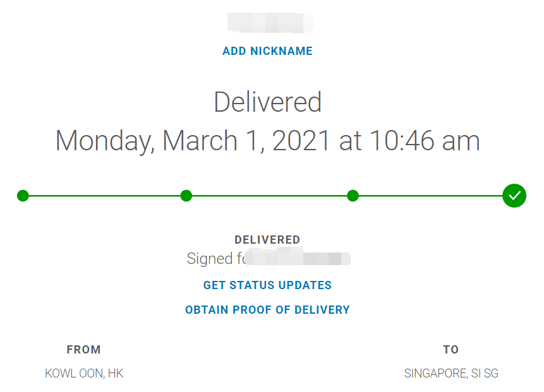Click the ADD NICKNAME link
The image size is (544, 392).
click(x=267, y=51)
